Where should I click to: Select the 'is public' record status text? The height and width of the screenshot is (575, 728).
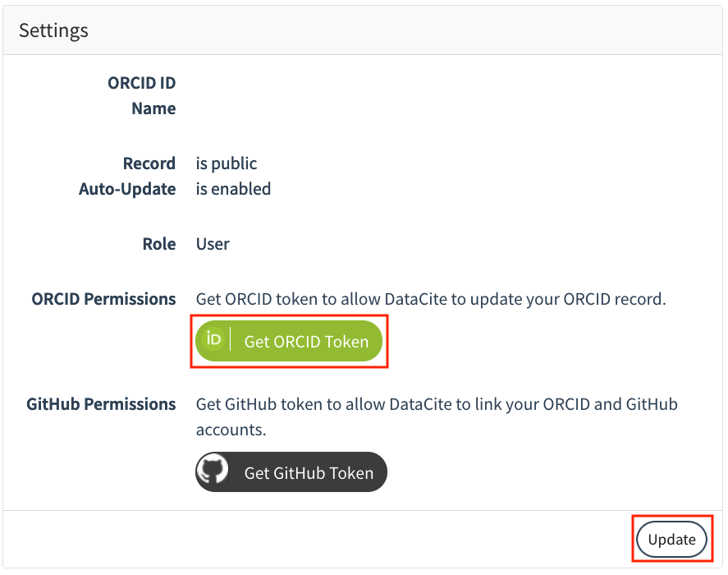pyautogui.click(x=226, y=163)
